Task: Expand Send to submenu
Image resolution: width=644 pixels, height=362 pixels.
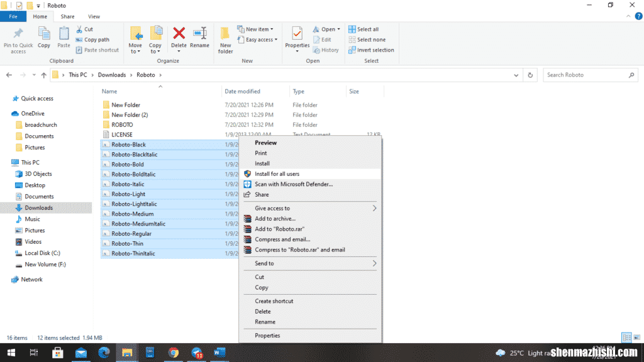Action: click(x=310, y=263)
